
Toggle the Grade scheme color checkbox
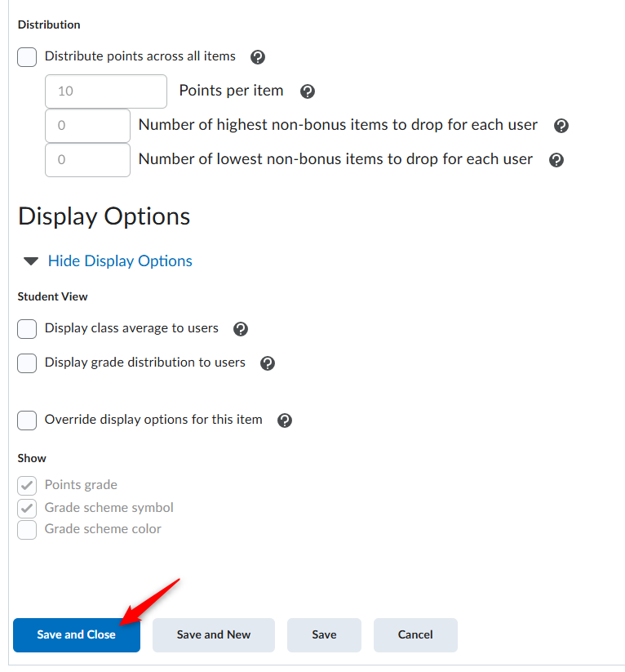(27, 530)
